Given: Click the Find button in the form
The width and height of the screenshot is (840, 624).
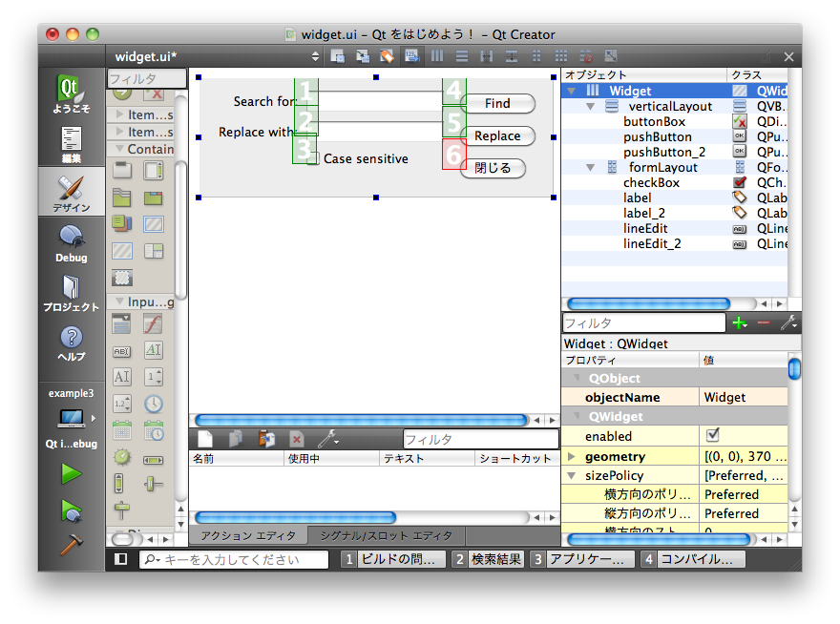Looking at the screenshot, I should coord(497,103).
